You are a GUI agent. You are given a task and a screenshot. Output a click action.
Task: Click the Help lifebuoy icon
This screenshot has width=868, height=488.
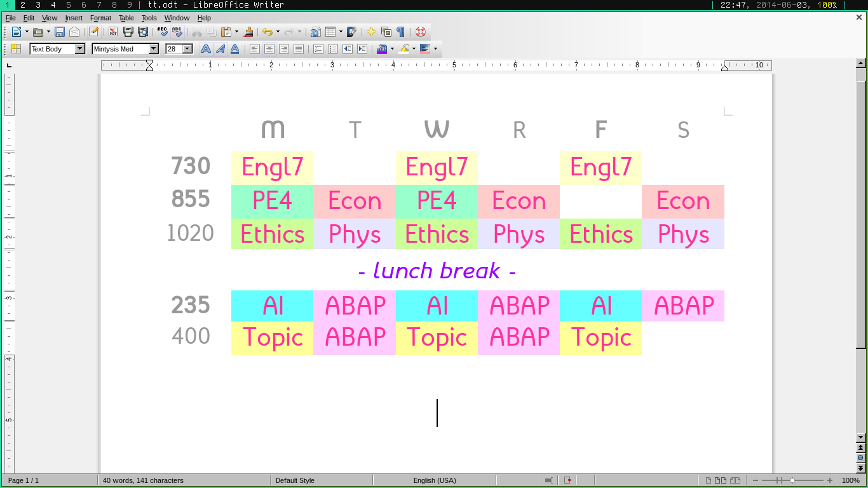420,32
